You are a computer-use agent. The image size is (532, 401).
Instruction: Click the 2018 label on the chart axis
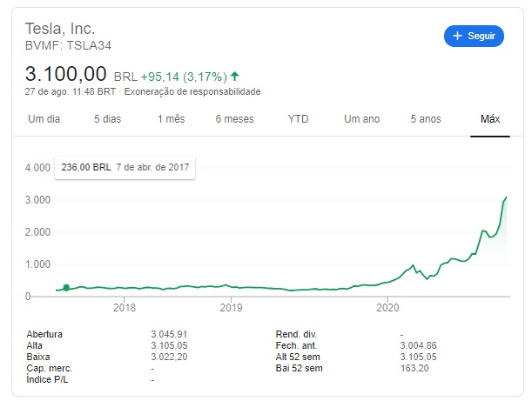tap(125, 307)
